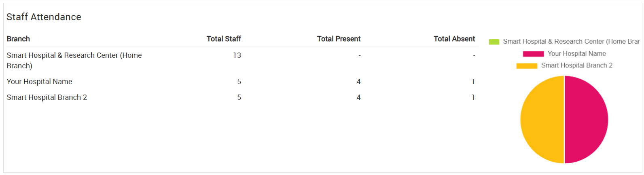The width and height of the screenshot is (644, 175).
Task: Open the Your Hospital Name branch row
Action: (x=242, y=82)
